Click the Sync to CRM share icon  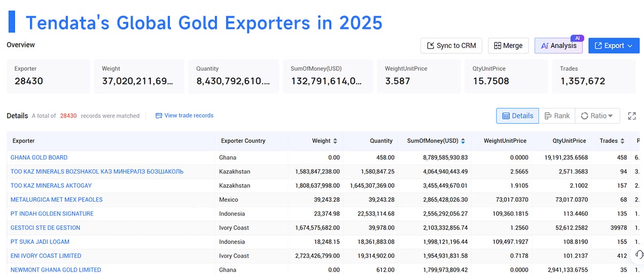click(430, 46)
